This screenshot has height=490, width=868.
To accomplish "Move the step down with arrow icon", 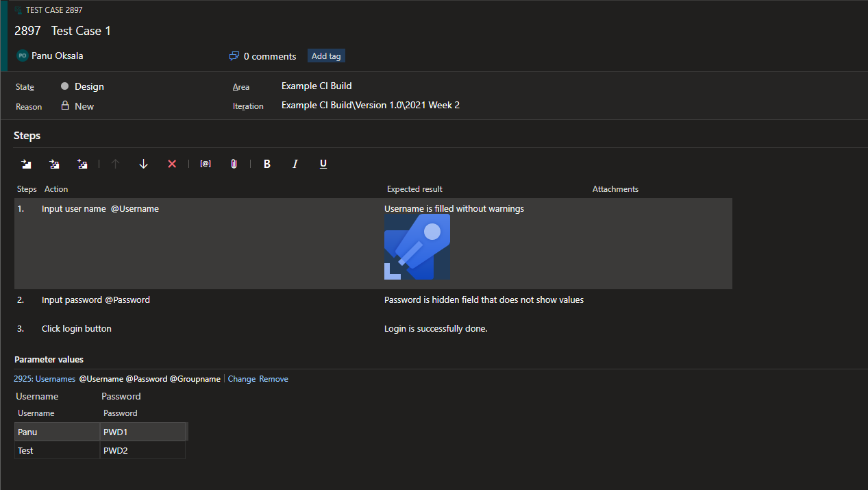I will pyautogui.click(x=143, y=164).
